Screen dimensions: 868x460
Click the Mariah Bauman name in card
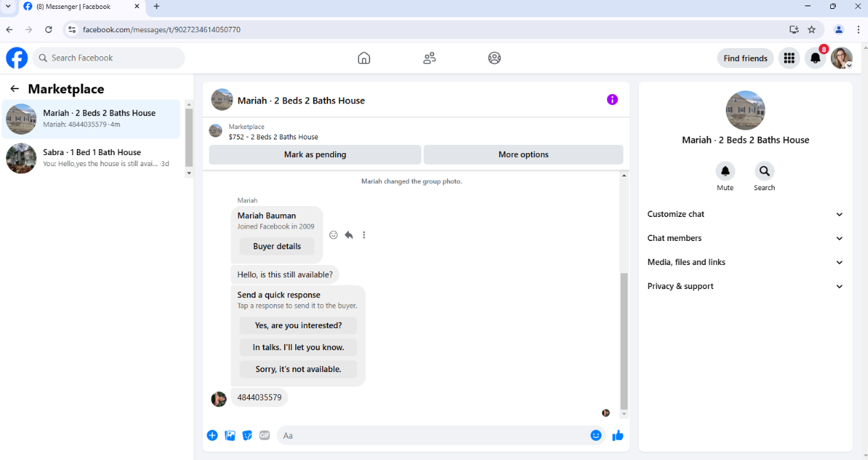[266, 216]
